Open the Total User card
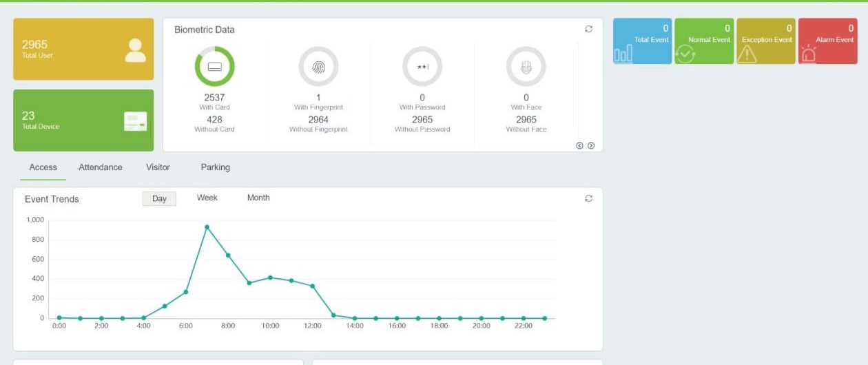868x365 pixels. click(83, 49)
